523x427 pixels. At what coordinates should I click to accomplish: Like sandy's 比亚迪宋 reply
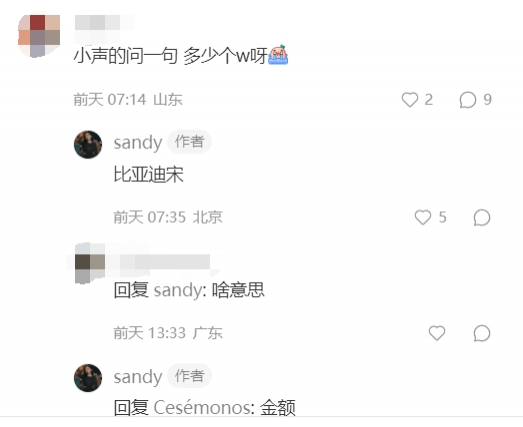(x=423, y=217)
